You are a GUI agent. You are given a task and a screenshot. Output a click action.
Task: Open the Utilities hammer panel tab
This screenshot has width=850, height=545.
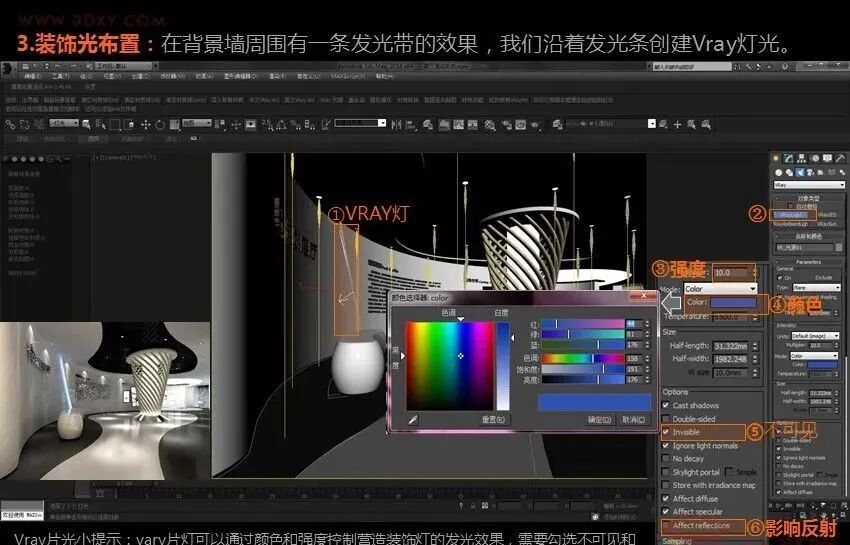[840, 158]
